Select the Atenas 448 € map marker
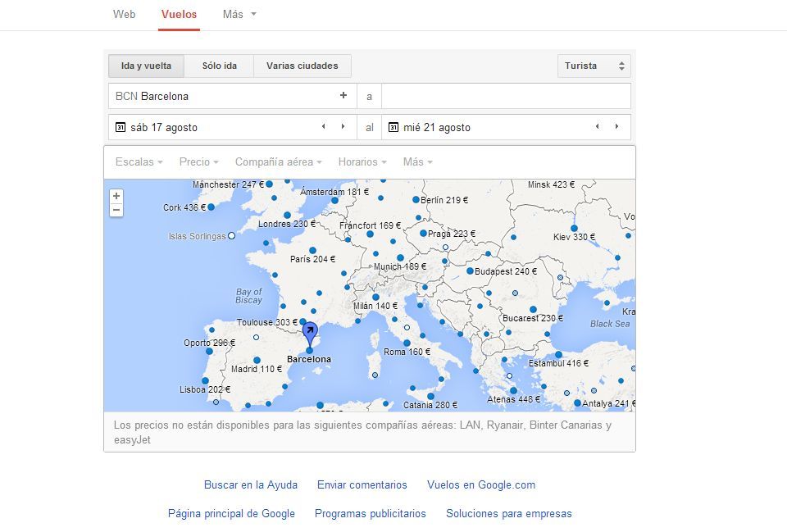This screenshot has height=532, width=787. point(513,390)
